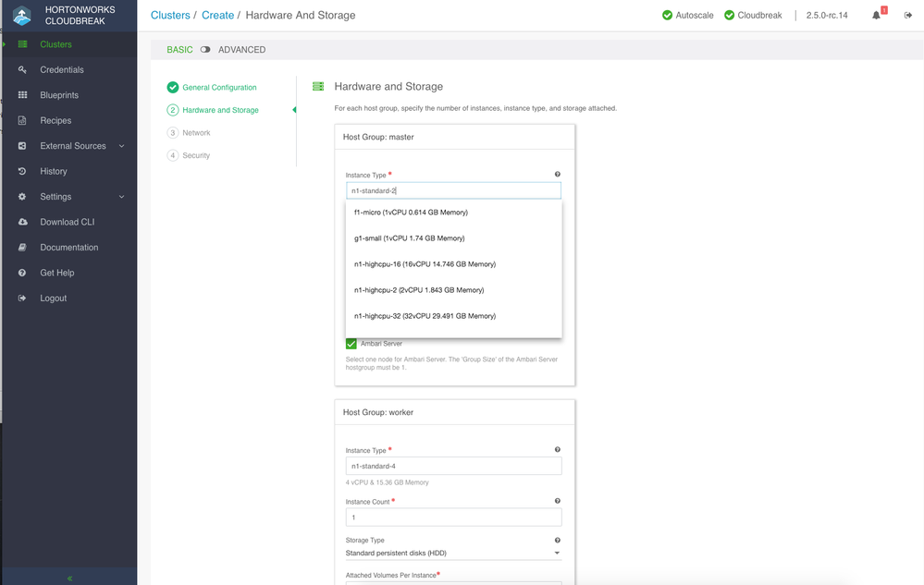Click help icon next to master Instance Type
924x585 pixels.
(557, 175)
